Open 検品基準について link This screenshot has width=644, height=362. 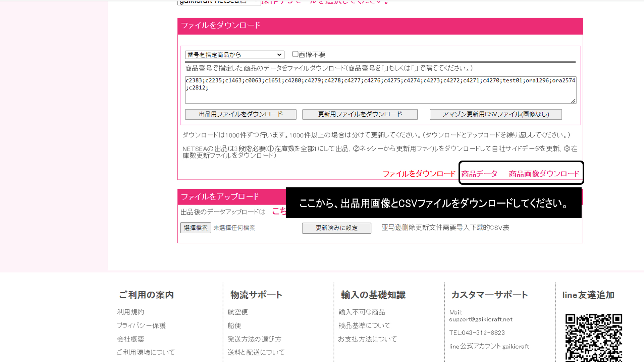click(x=364, y=325)
